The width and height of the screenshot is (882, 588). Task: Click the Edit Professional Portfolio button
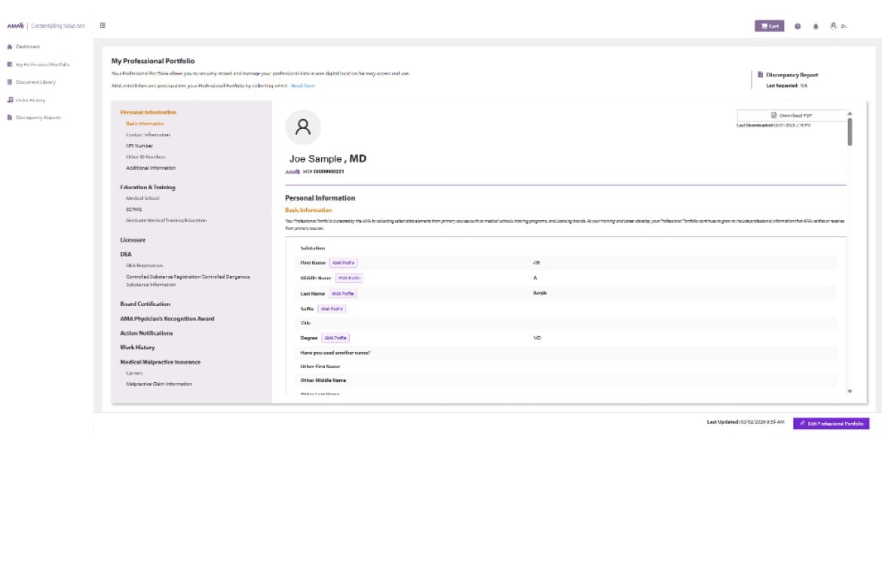831,423
